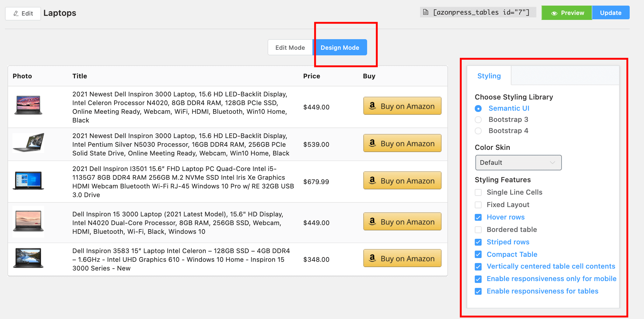The height and width of the screenshot is (319, 644).
Task: Click the document icon beside the shortcode
Action: pos(426,12)
